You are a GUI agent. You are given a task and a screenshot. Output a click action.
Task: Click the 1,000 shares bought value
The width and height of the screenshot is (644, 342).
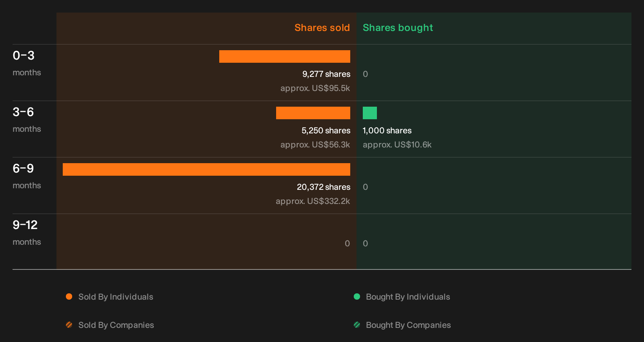387,131
